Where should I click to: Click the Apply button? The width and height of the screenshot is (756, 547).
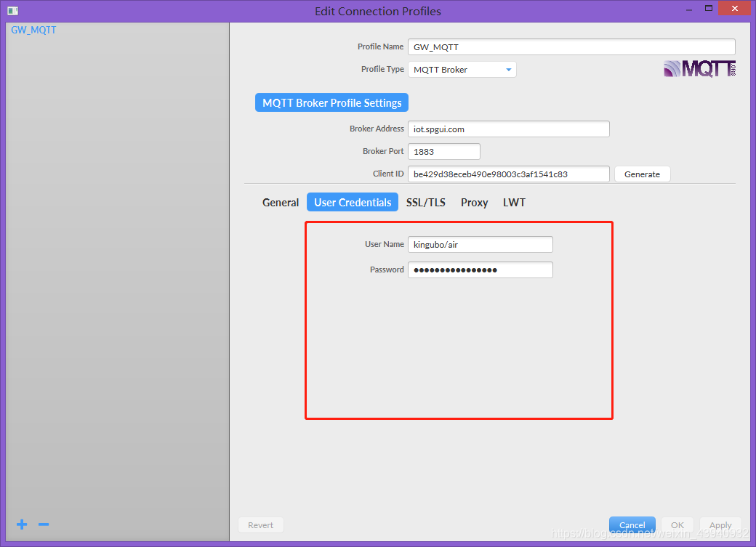[x=720, y=524]
